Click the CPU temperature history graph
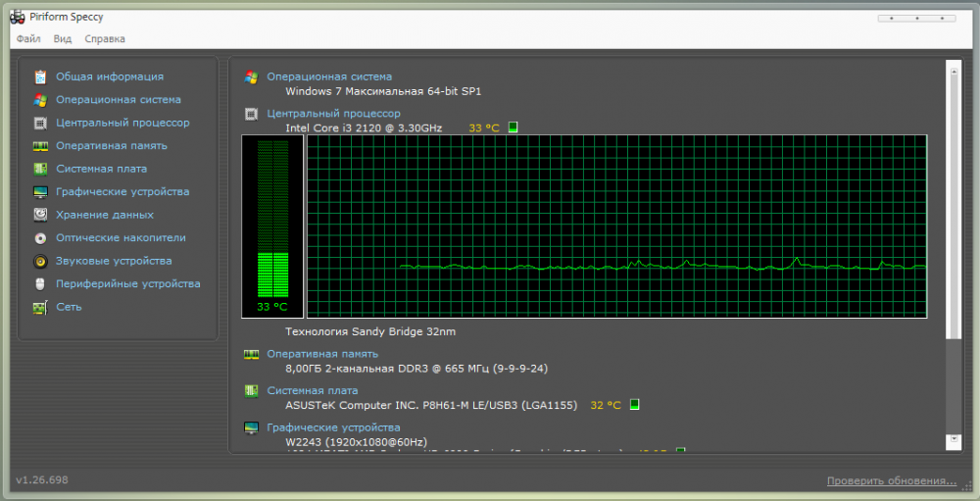Viewport: 980px width, 501px height. point(616,226)
